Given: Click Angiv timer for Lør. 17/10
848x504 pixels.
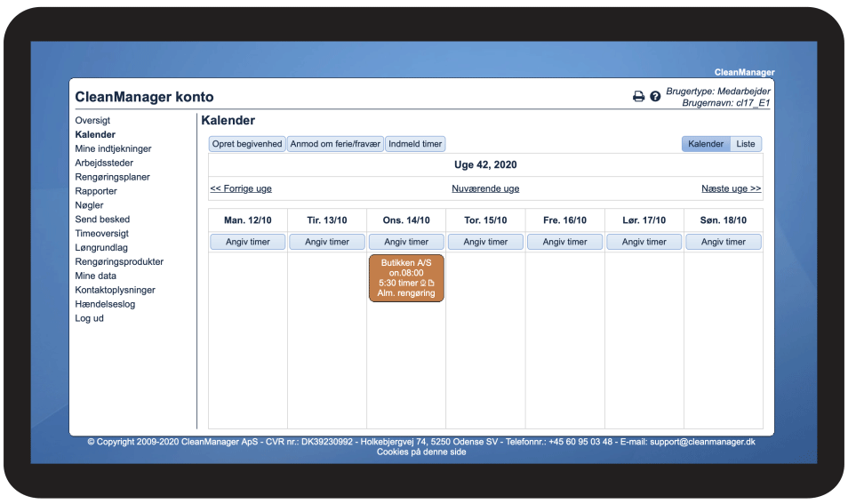Looking at the screenshot, I should tap(644, 242).
